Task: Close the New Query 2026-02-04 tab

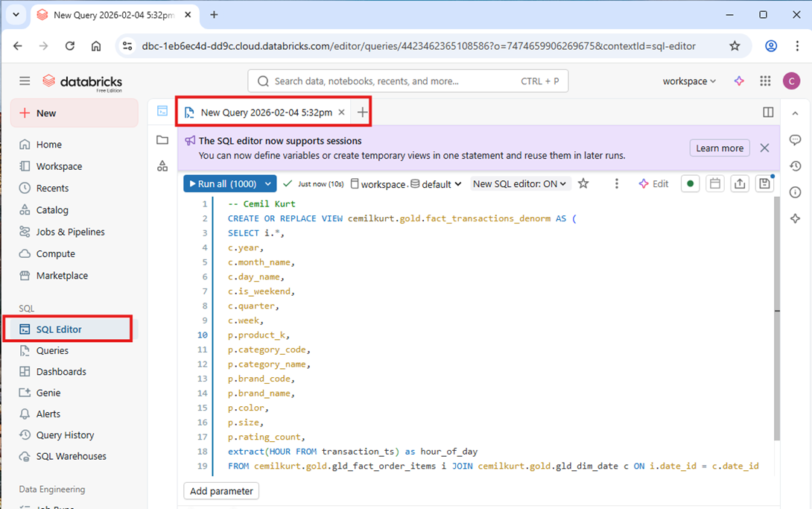Action: click(341, 113)
